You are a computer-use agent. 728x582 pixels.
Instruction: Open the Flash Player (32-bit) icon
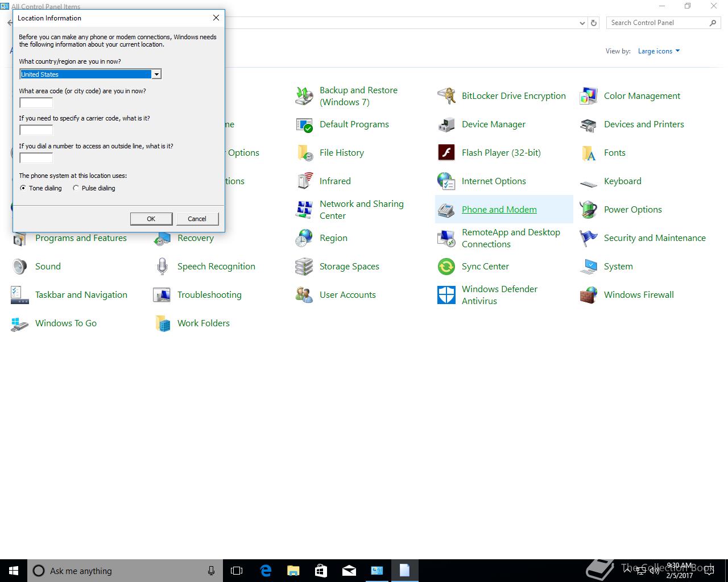point(446,153)
